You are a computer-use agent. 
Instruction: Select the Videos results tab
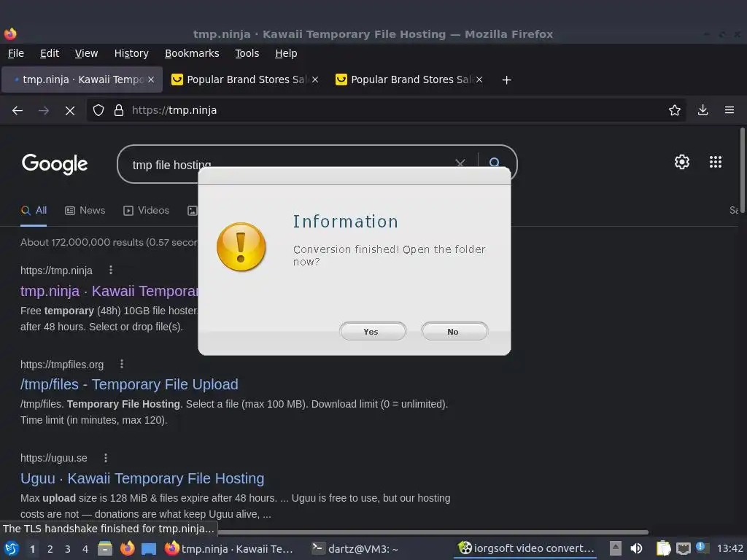[146, 211]
